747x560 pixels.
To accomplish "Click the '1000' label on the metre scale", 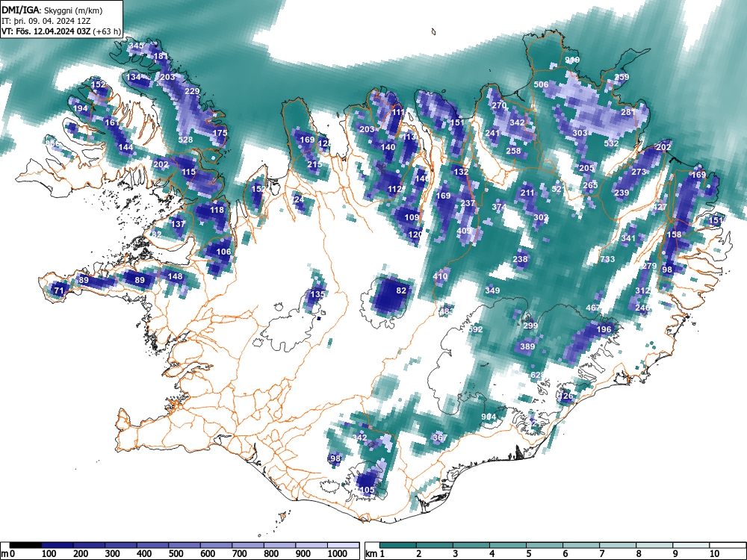I will tap(338, 553).
